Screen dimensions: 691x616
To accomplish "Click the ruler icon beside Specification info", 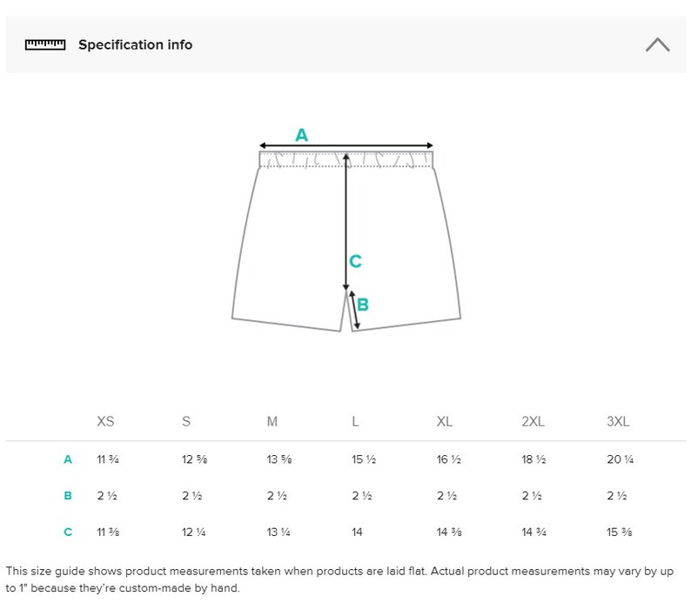I will coord(45,44).
